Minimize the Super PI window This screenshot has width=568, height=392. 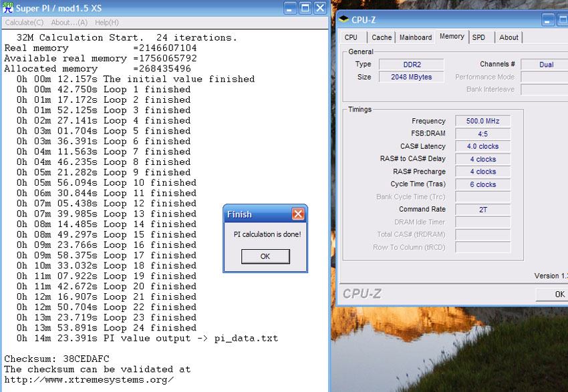tap(289, 8)
